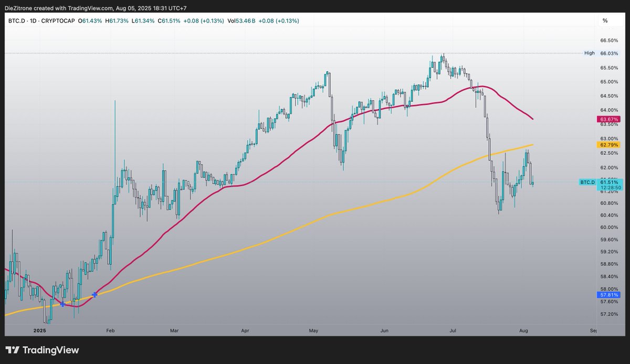
Task: Click the Apr time axis label
Action: [245, 331]
